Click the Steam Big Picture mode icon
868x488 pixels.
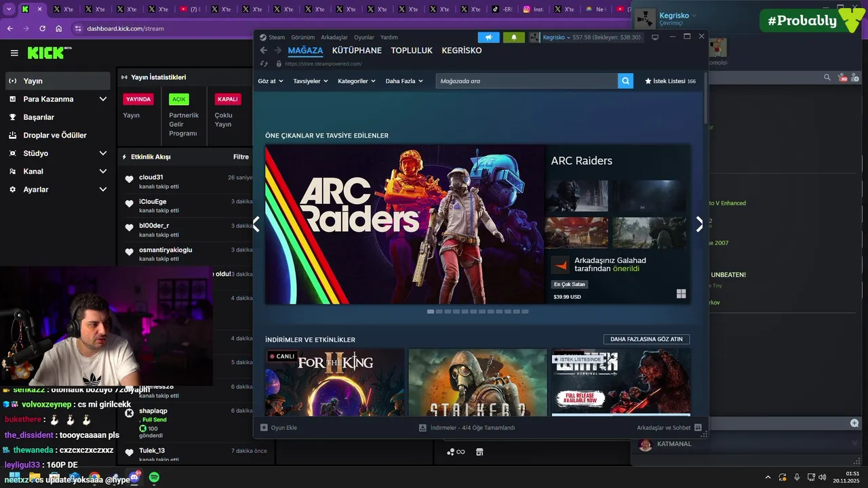[655, 37]
